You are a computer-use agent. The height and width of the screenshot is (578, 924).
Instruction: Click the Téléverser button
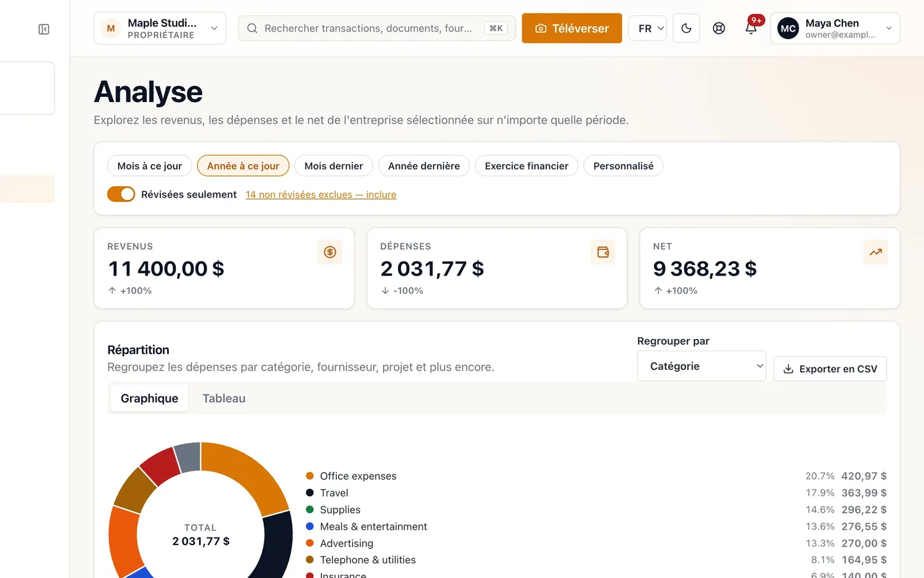[x=572, y=28]
